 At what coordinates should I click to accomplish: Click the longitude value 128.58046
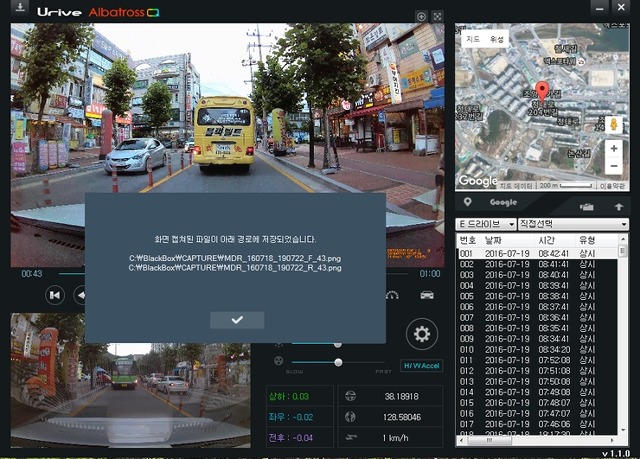tap(401, 417)
